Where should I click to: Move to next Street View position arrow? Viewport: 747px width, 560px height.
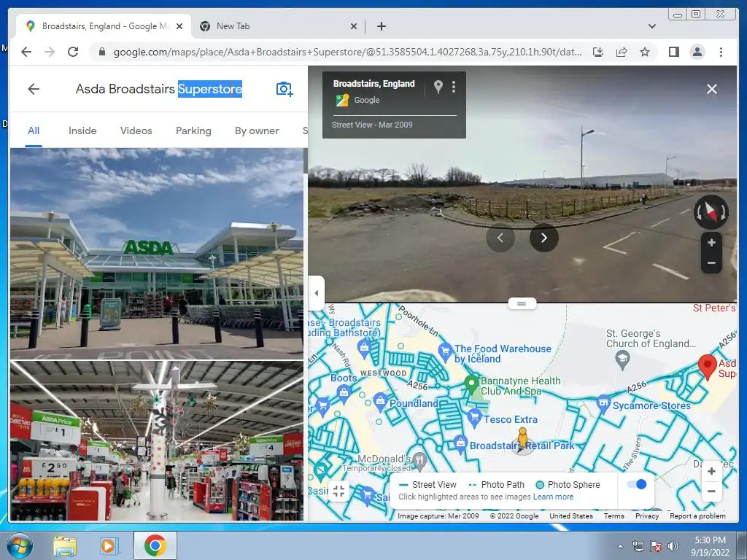(x=544, y=238)
